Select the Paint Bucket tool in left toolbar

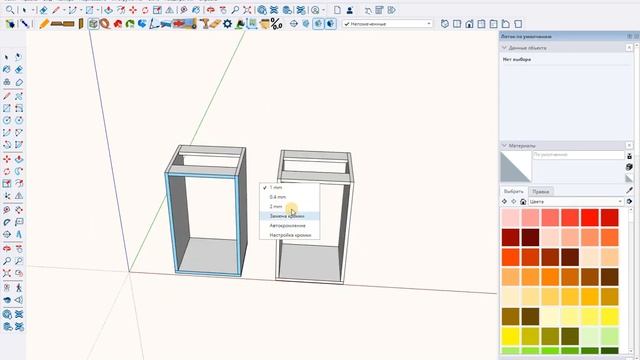7,70
